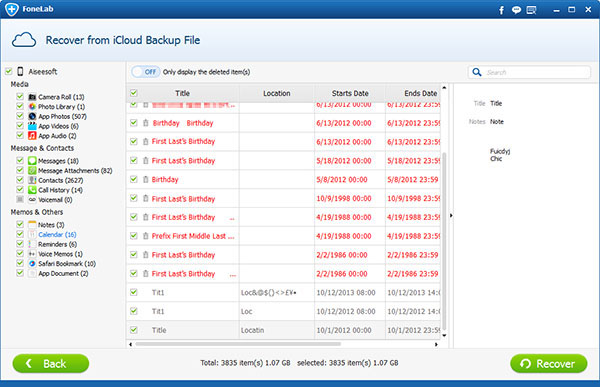Click the App Photos icon
This screenshot has height=387, width=600.
32,116
